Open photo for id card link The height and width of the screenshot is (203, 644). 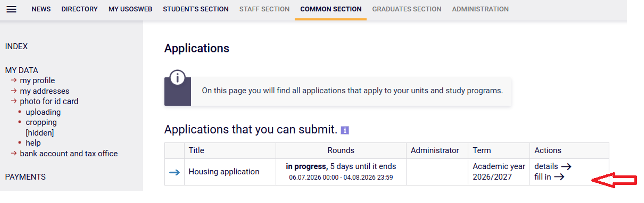click(49, 101)
